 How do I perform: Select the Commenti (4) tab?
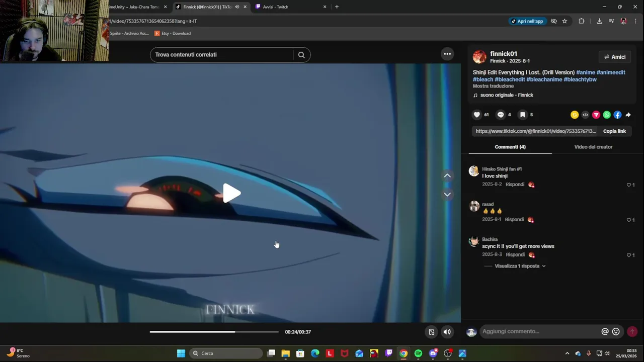coord(510,147)
